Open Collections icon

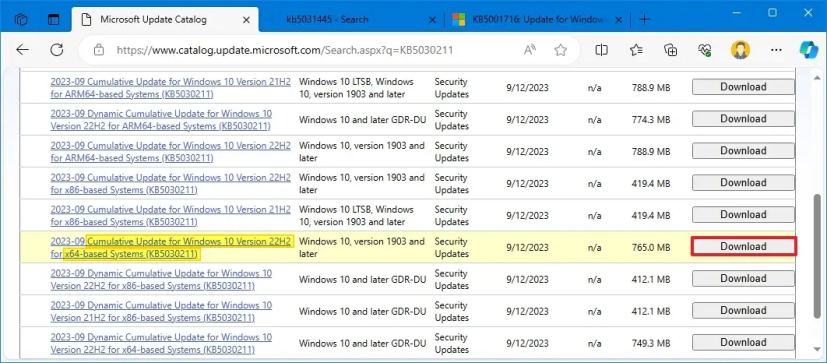(670, 50)
